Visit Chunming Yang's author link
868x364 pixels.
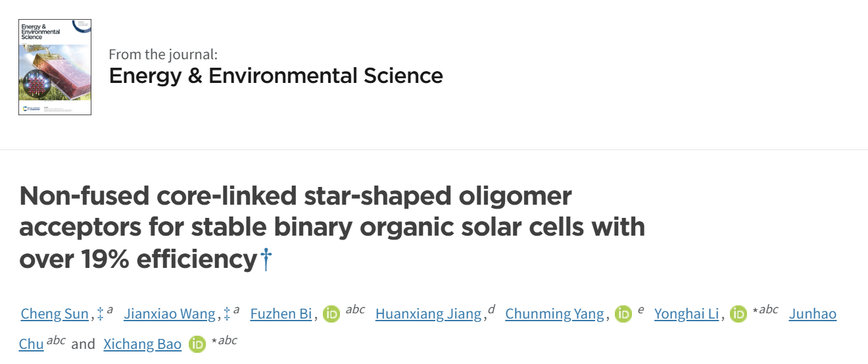click(x=554, y=314)
